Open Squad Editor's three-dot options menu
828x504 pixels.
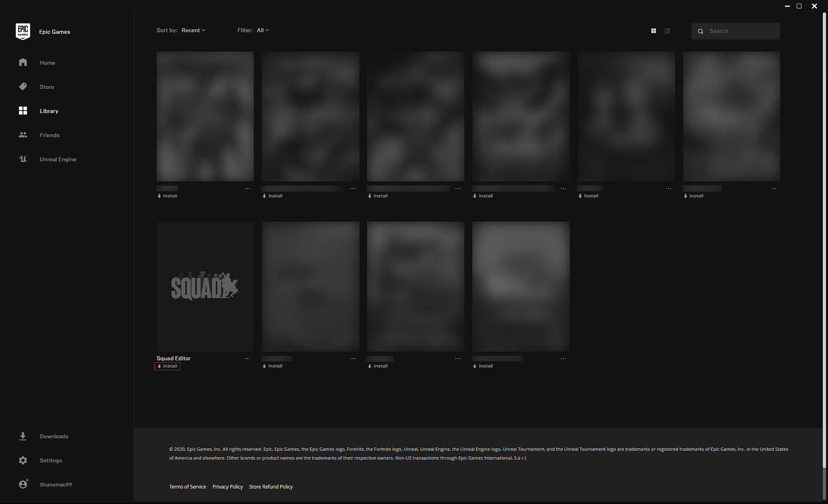click(247, 359)
